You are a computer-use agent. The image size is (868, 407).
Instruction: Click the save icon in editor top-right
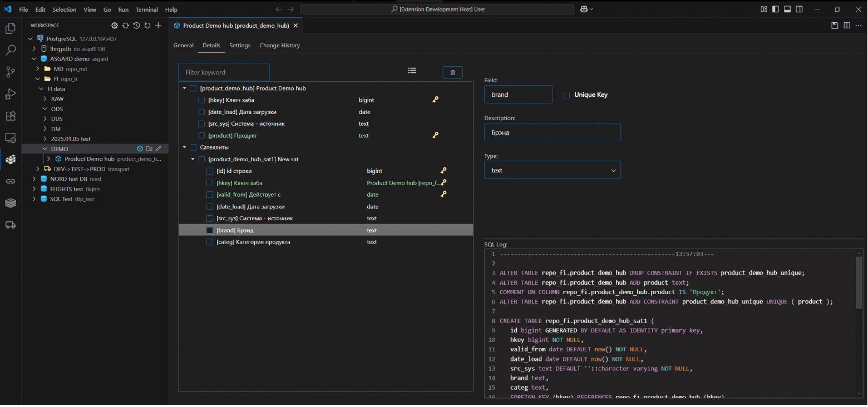click(834, 26)
